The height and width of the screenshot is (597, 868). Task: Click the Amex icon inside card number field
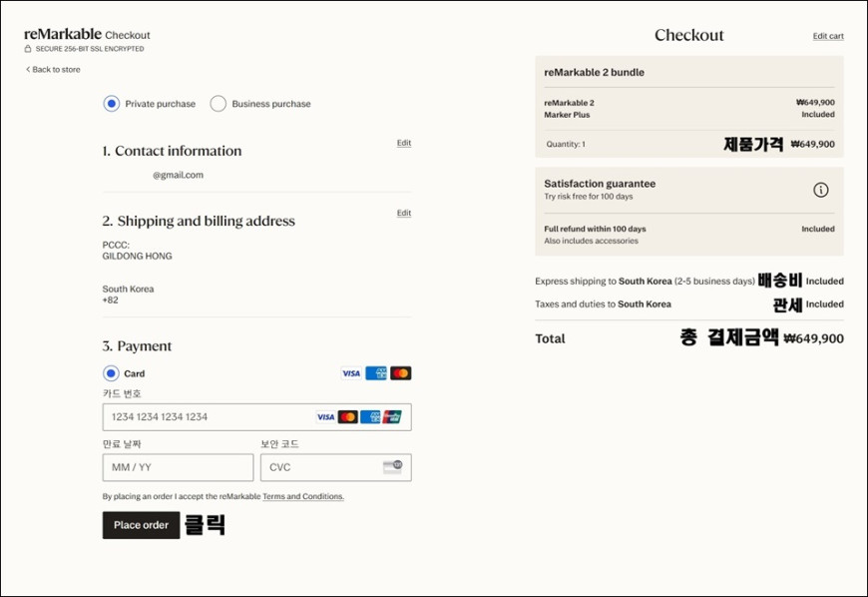(370, 417)
